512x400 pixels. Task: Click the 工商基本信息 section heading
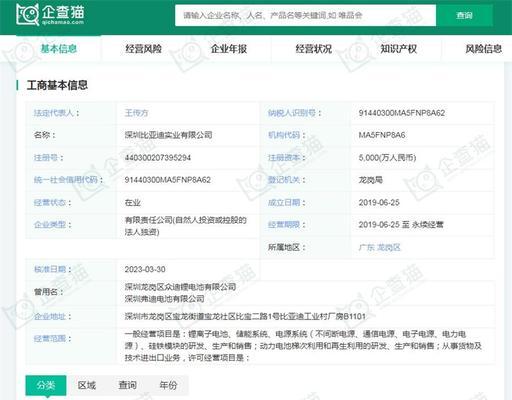click(x=57, y=85)
